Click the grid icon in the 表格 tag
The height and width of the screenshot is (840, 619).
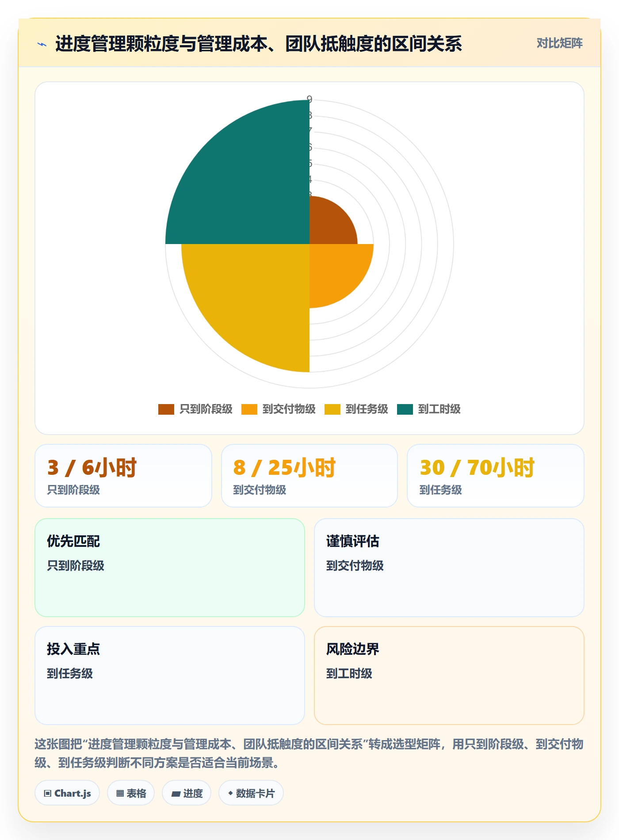(x=120, y=794)
